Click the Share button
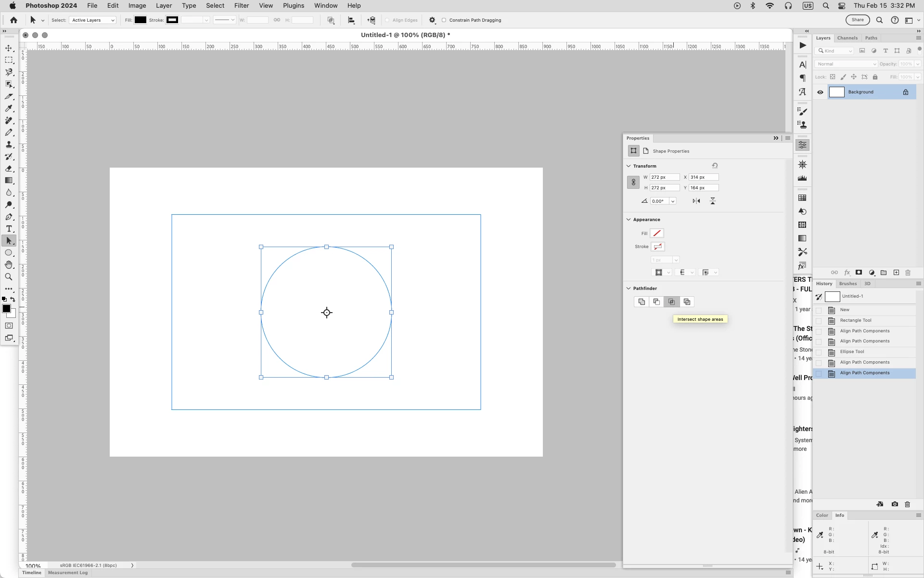This screenshot has width=924, height=578. coord(858,20)
